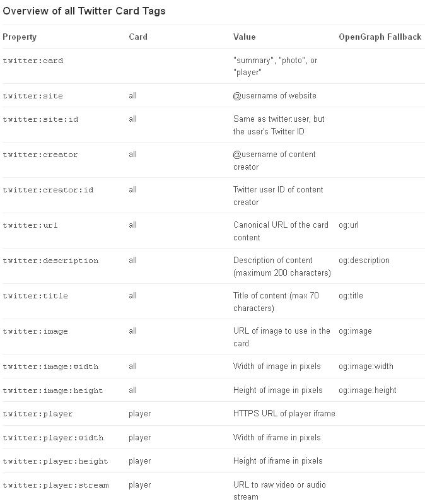Select the og:title fallback text
This screenshot has height=504, width=425.
[x=351, y=295]
